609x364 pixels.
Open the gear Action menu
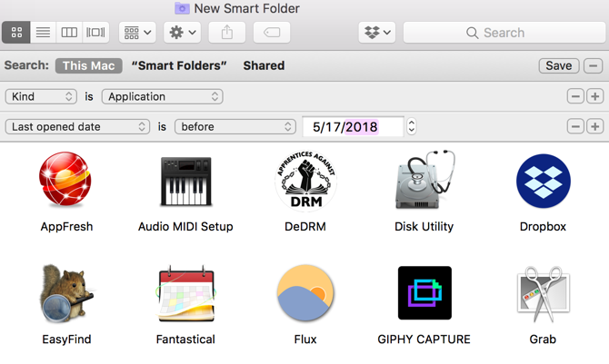pyautogui.click(x=182, y=32)
